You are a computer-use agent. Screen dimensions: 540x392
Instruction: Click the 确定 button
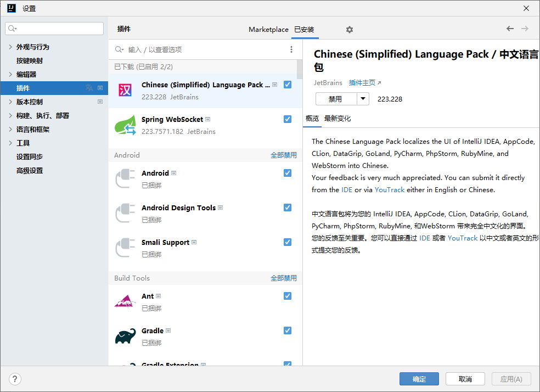tap(419, 379)
